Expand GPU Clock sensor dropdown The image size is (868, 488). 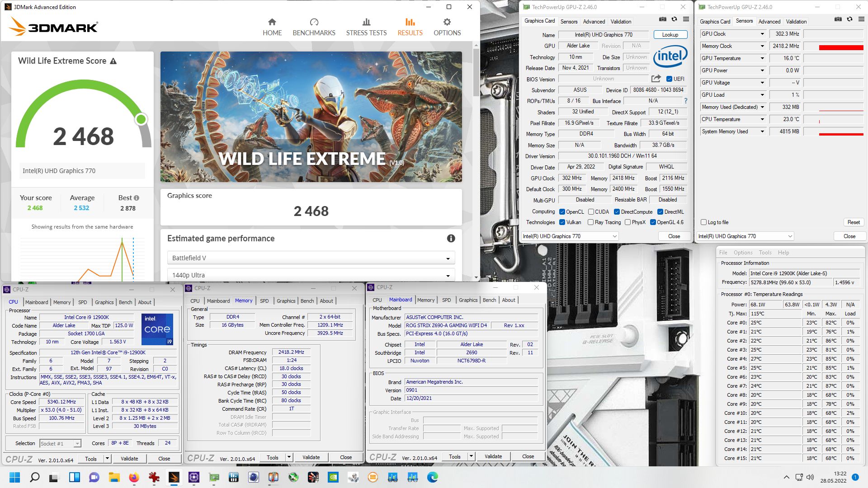point(762,34)
